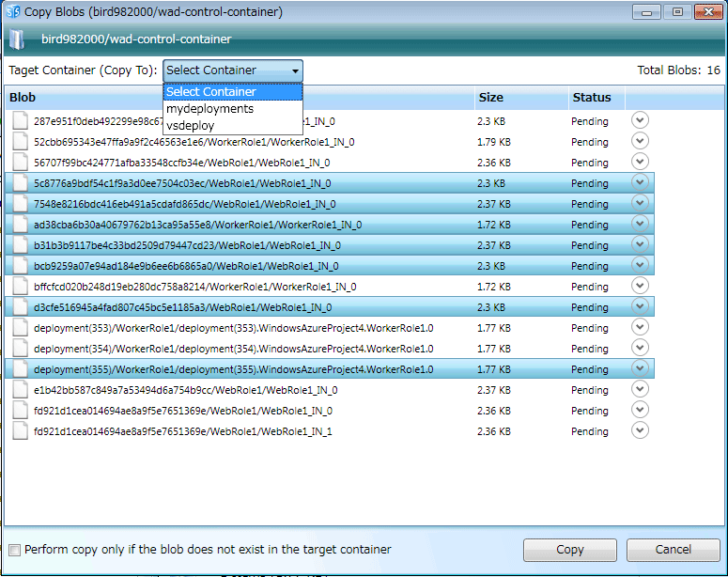Screen dimensions: 728x577
Task: Toggle 'Perform copy only if blob does not exist' checkbox
Action: point(15,550)
